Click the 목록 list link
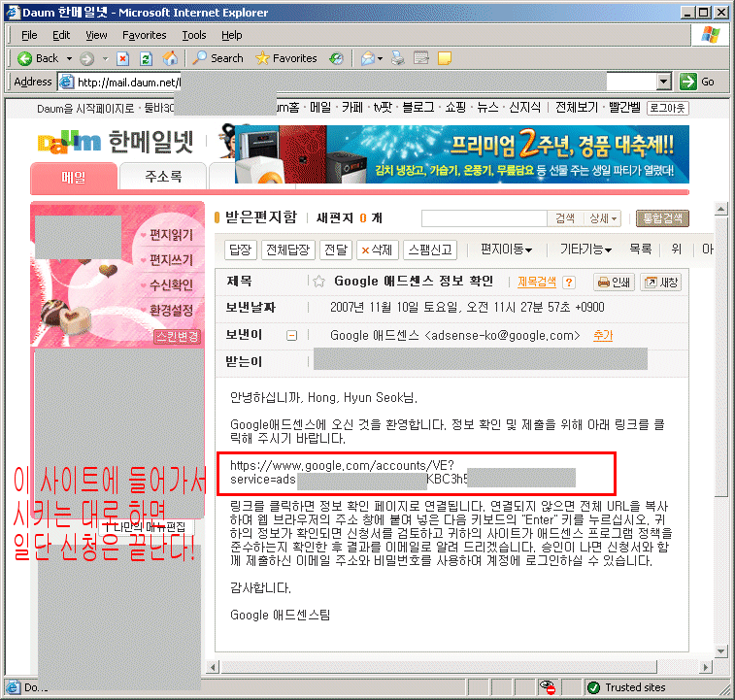Screen dimensions: 735x700 tap(640, 249)
